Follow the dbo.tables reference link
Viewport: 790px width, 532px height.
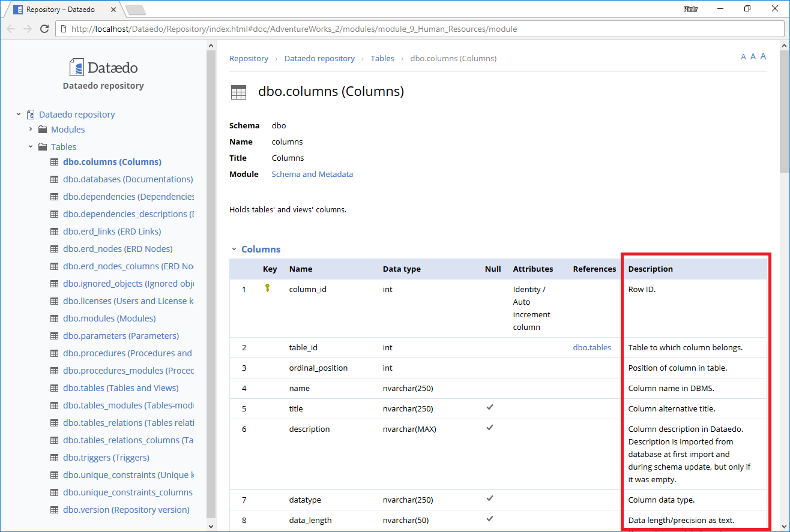pos(592,347)
